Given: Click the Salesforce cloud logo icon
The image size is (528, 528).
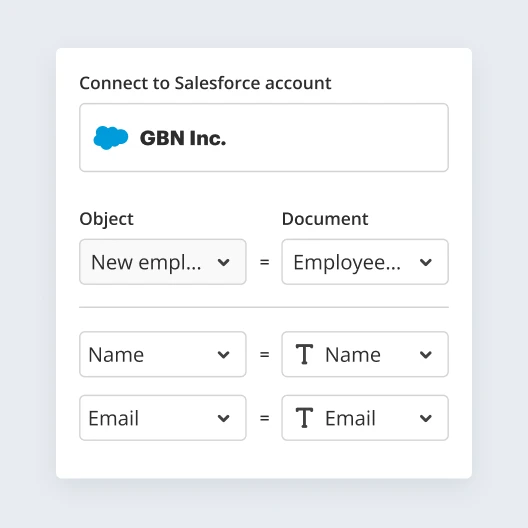Looking at the screenshot, I should tap(110, 138).
